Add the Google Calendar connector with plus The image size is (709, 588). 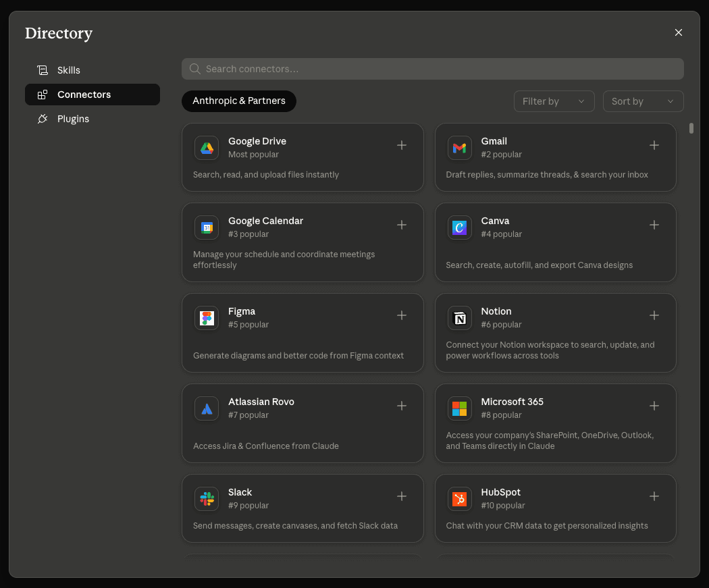point(402,225)
